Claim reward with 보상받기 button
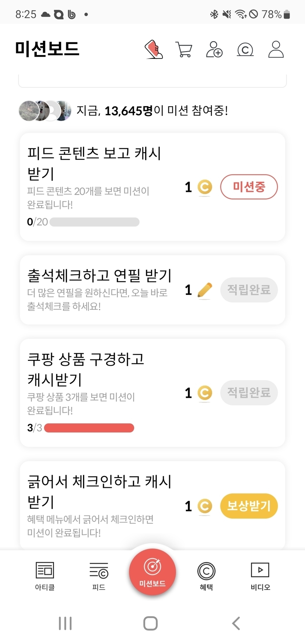Screen dimensions: 305x644 pyautogui.click(x=249, y=506)
